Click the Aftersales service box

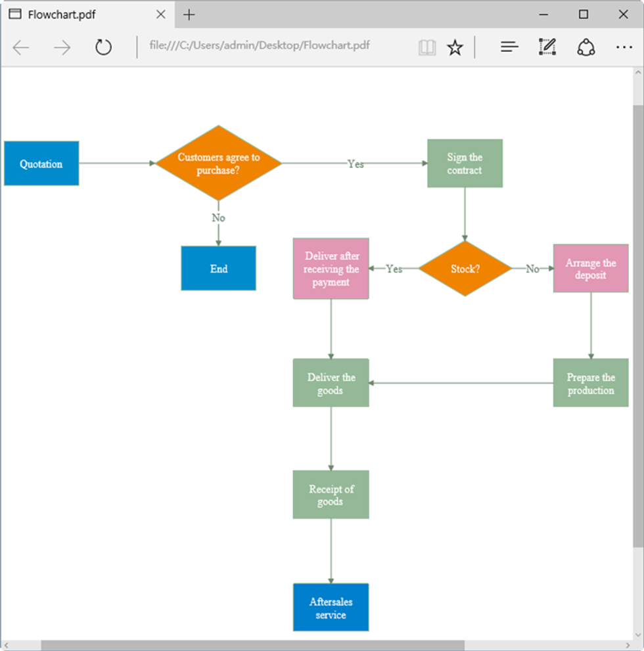point(331,607)
